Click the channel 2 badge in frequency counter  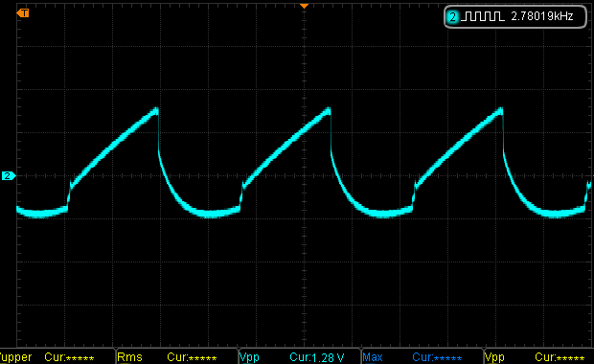click(452, 16)
